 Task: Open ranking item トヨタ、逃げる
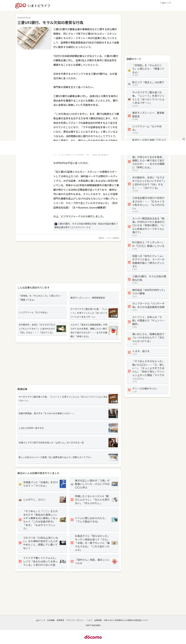point(147,352)
